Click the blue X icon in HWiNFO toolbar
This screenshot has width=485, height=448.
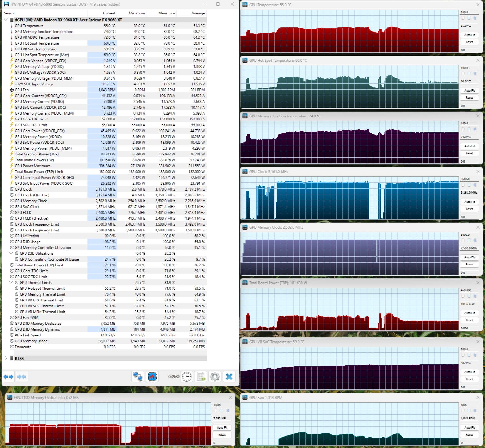coord(229,377)
